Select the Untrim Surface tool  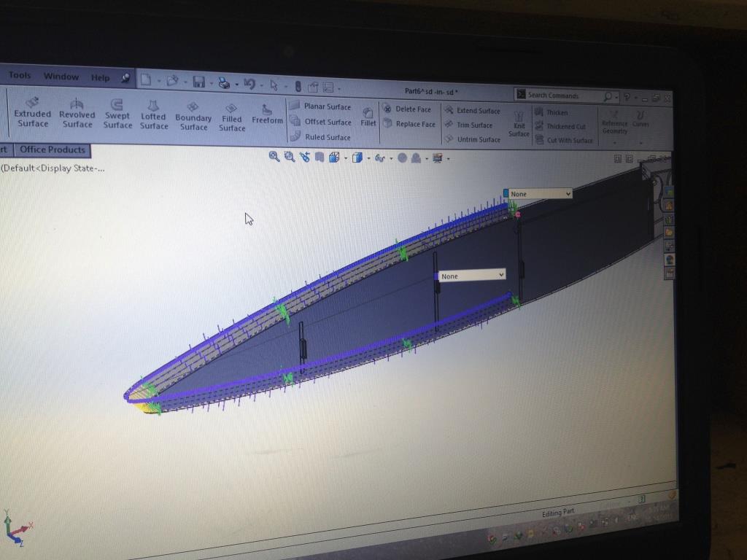coord(472,139)
